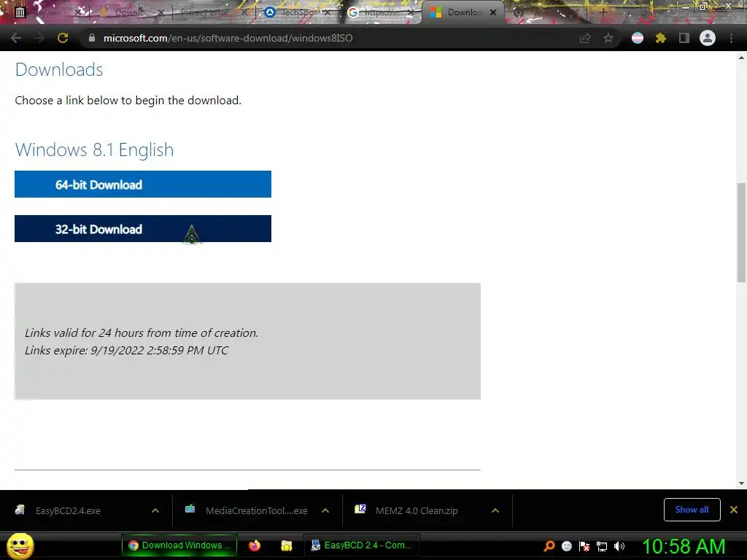Toggle the browser side panel icon
The width and height of the screenshot is (747, 560).
(684, 38)
